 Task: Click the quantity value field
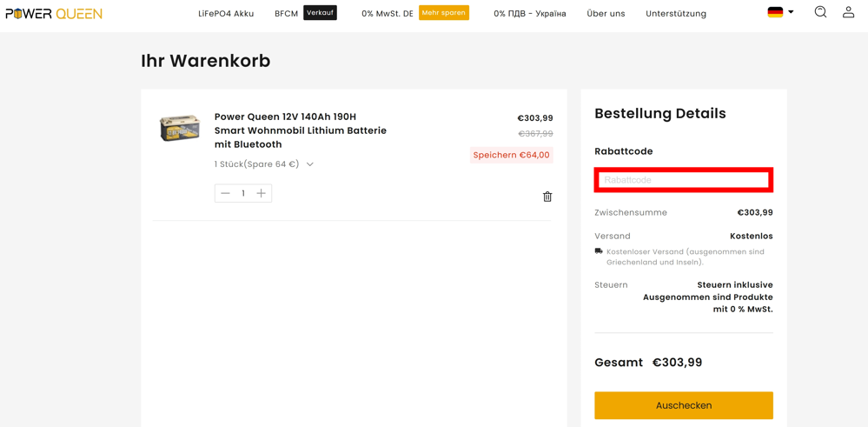(x=243, y=193)
